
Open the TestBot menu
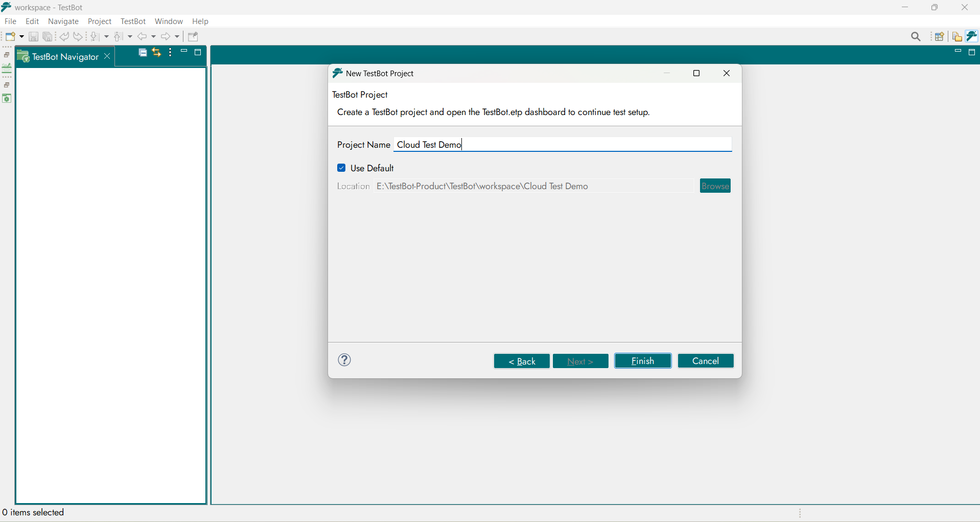(133, 21)
